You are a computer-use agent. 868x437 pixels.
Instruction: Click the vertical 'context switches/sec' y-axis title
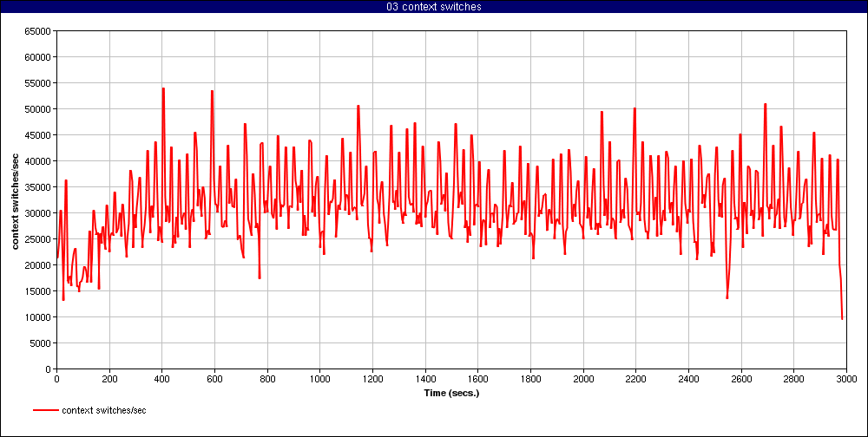click(16, 200)
